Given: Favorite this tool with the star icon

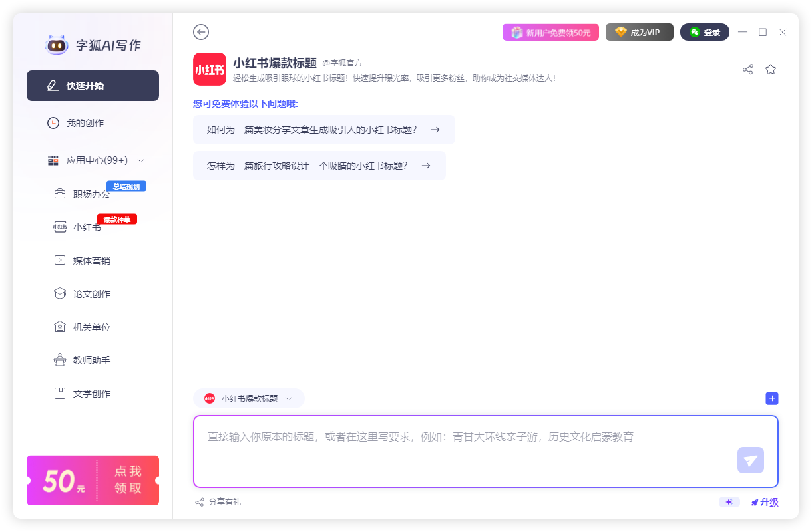Looking at the screenshot, I should [771, 69].
